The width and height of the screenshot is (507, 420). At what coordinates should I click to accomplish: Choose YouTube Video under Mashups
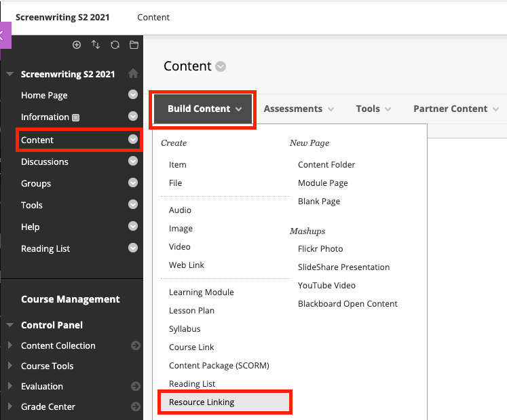(326, 286)
